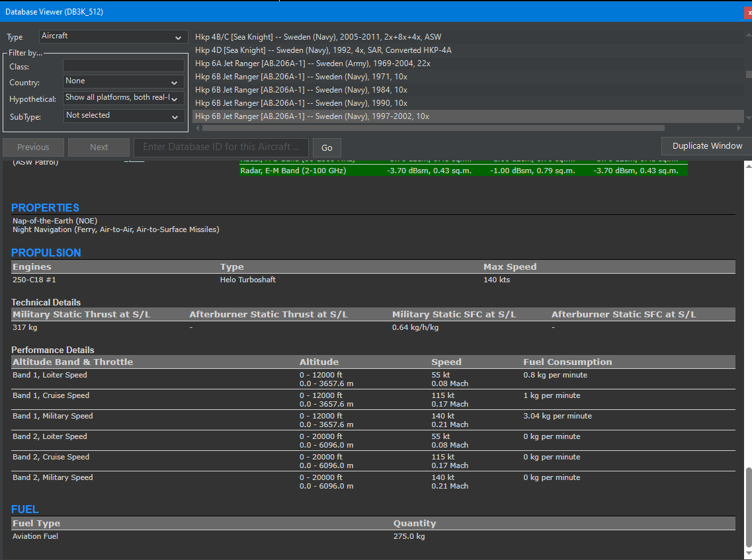Click the aircraft list scroll-down arrow
The width and height of the screenshot is (752, 560).
click(748, 118)
